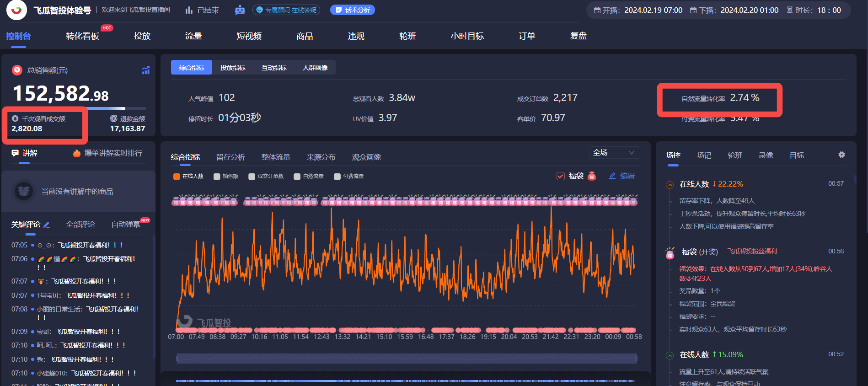The width and height of the screenshot is (868, 386).
Task: Click the 讲解 chat bubble icon
Action: point(15,153)
